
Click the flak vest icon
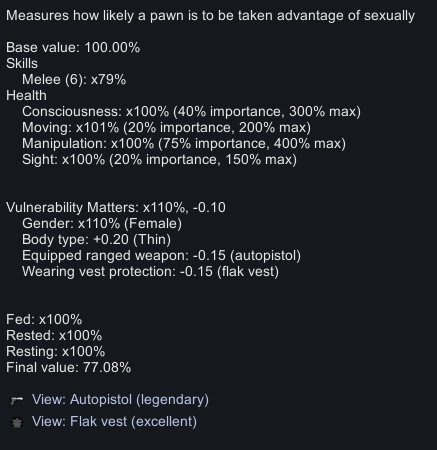(17, 422)
